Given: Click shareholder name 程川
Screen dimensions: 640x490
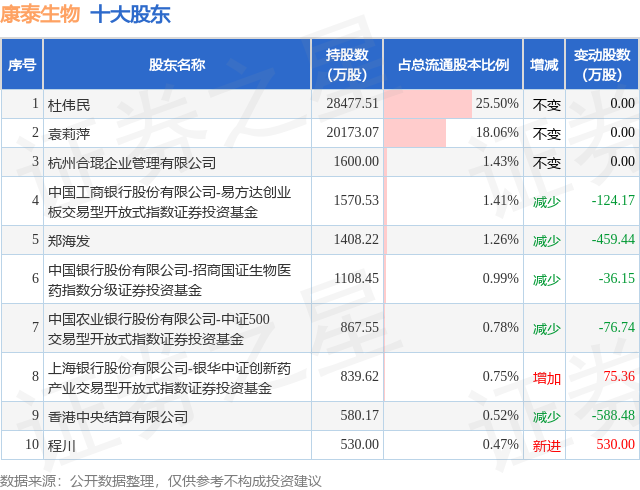Looking at the screenshot, I should (62, 445).
